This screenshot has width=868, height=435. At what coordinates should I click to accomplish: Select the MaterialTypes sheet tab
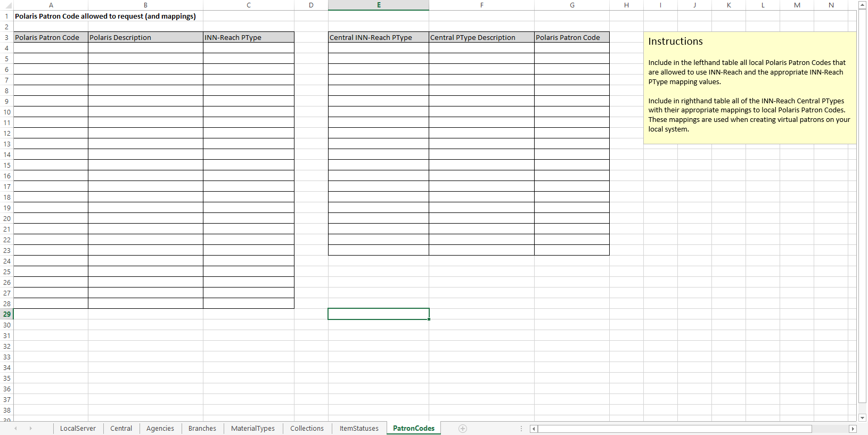tap(252, 429)
